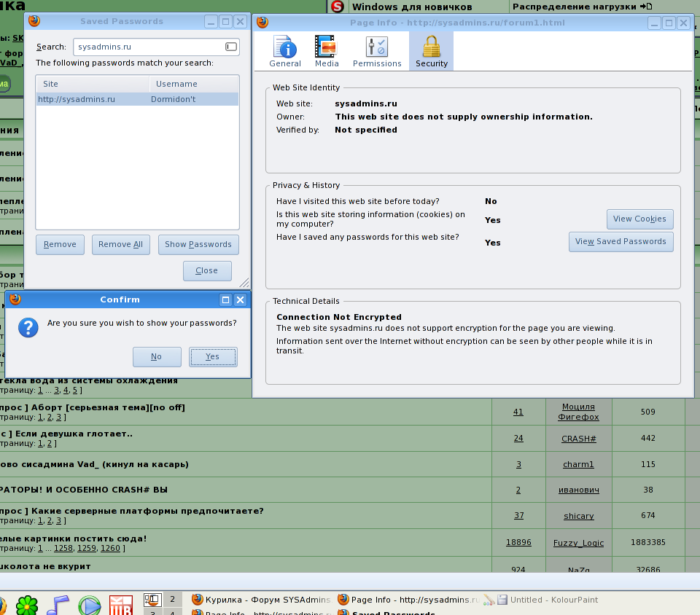Image resolution: width=700 pixels, height=615 pixels.
Task: Open reply count link 24
Action: [518, 439]
